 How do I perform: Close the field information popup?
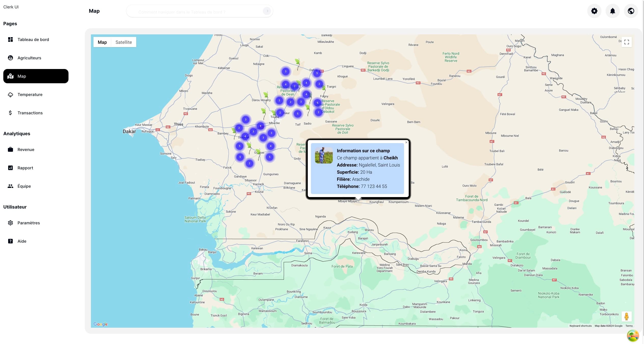(406, 142)
